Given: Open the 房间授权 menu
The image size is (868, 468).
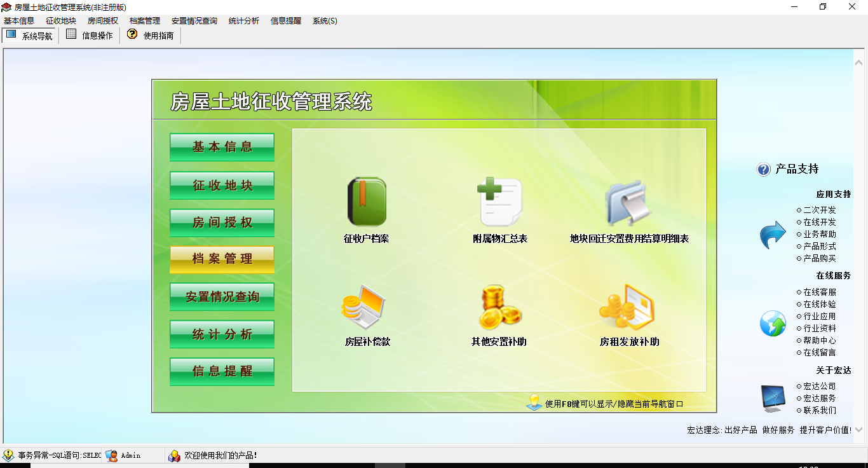Looking at the screenshot, I should (103, 21).
